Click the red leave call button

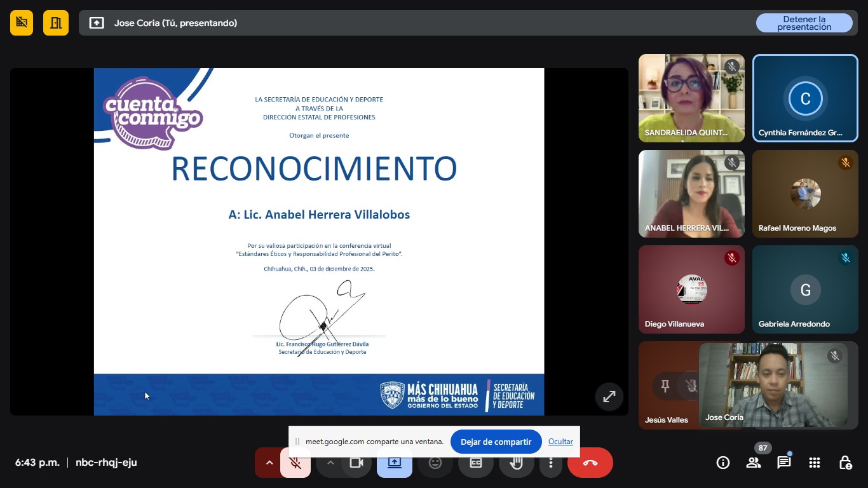pos(590,463)
